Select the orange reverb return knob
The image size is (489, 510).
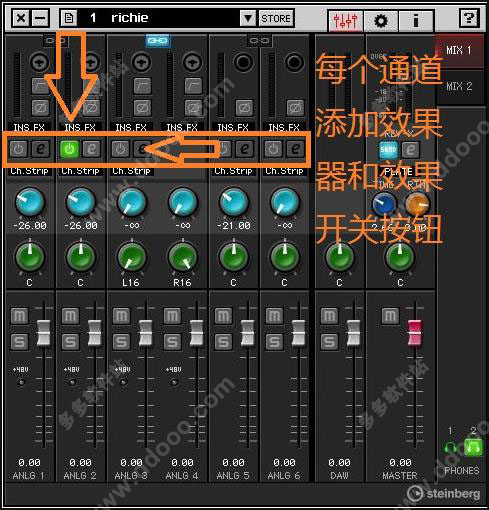tap(417, 204)
